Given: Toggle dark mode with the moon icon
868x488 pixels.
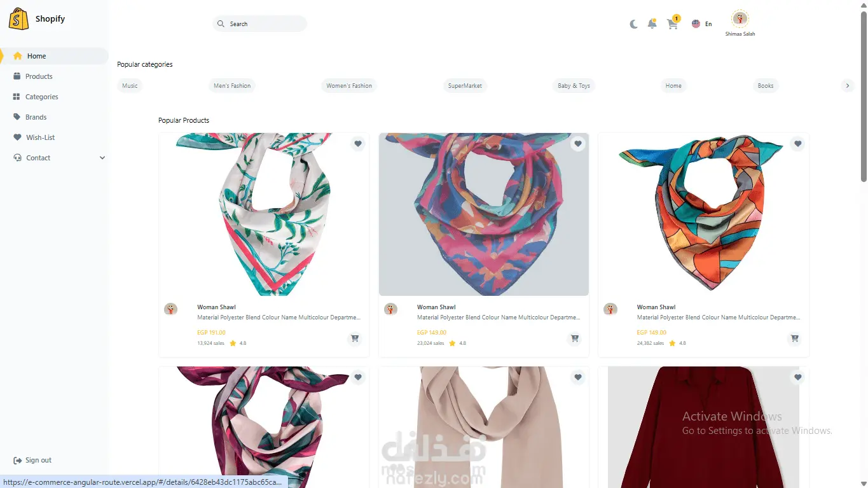Looking at the screenshot, I should pos(633,24).
